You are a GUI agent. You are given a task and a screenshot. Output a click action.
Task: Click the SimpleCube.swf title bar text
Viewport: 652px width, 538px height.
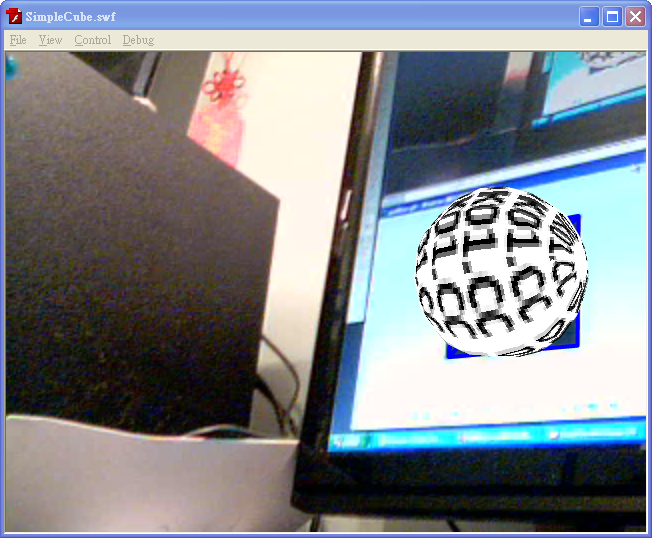click(70, 17)
